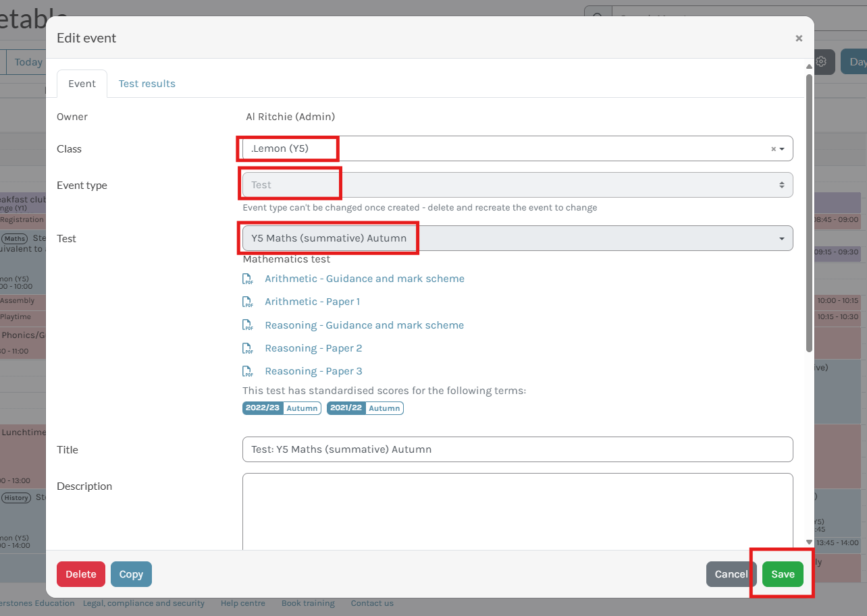Click PDF icon next to Reasoning Paper 3
867x616 pixels.
[x=248, y=372]
